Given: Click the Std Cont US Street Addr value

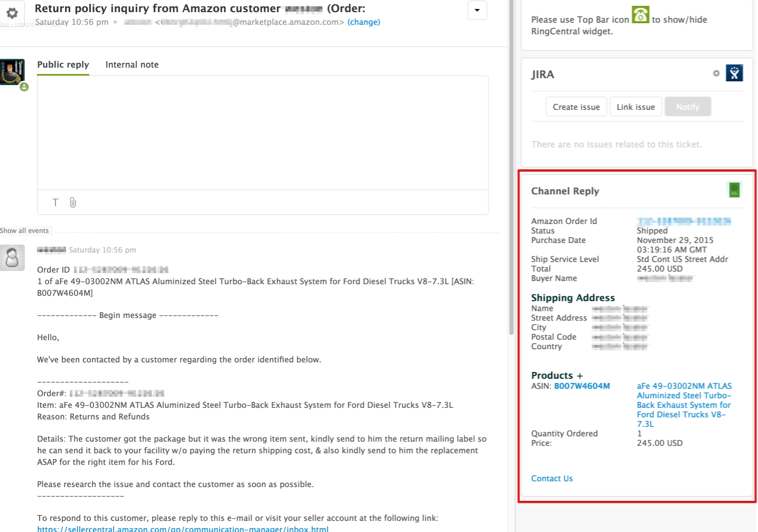Looking at the screenshot, I should tap(682, 259).
